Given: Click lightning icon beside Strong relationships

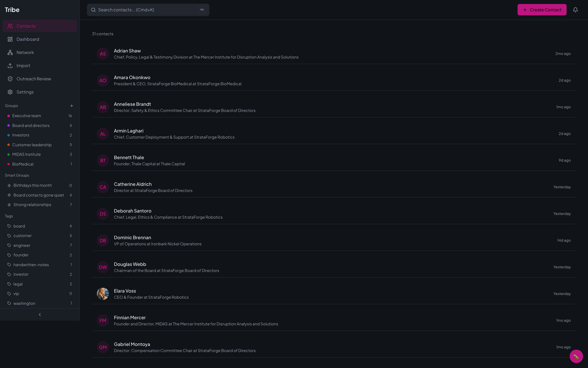Looking at the screenshot, I should [9, 205].
